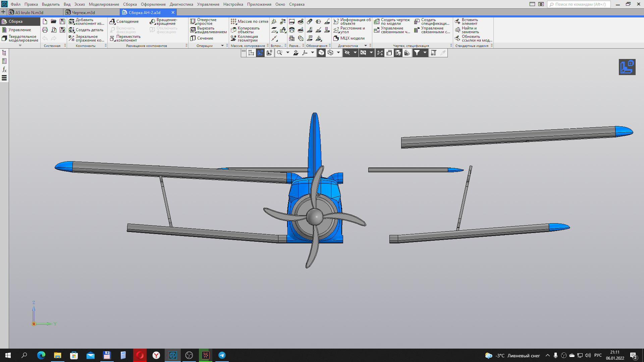Click the Сечение operation icon
The height and width of the screenshot is (362, 644).
pos(193,38)
